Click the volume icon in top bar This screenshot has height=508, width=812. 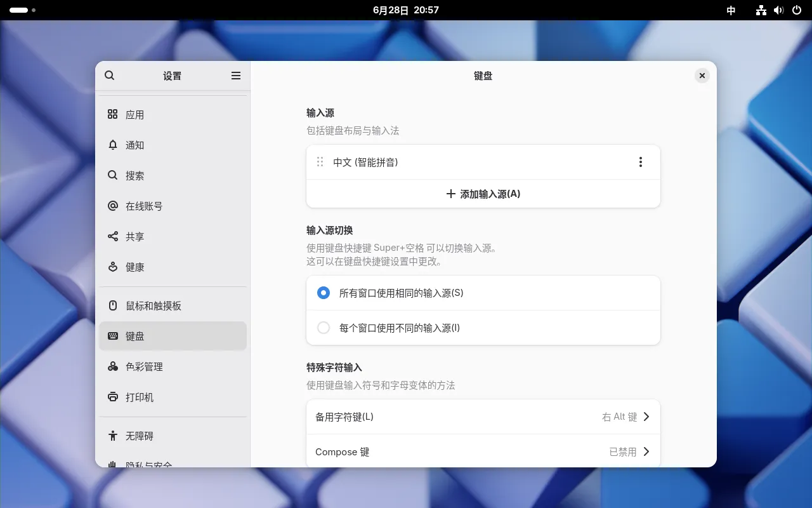[779, 10]
